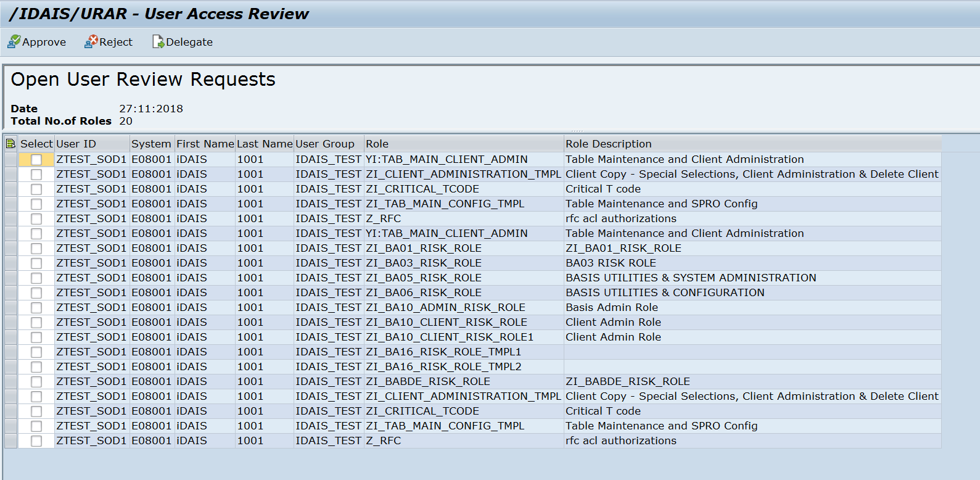Tick checkbox for ZI_BA01_RISK_ROLE row
980x480 pixels.
click(36, 249)
